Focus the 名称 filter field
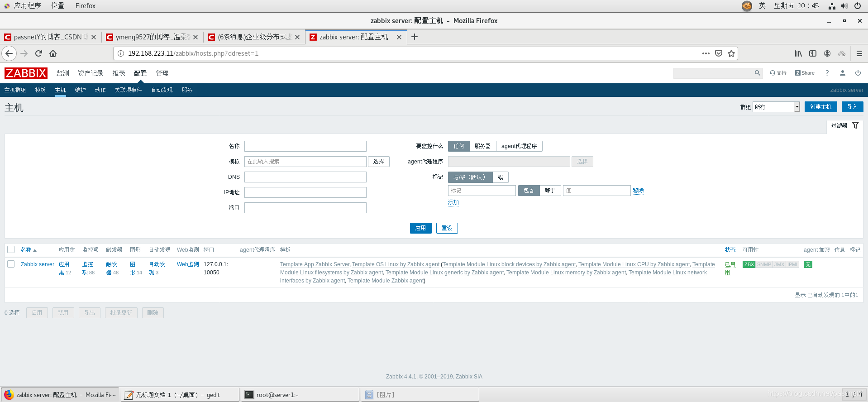 (305, 146)
